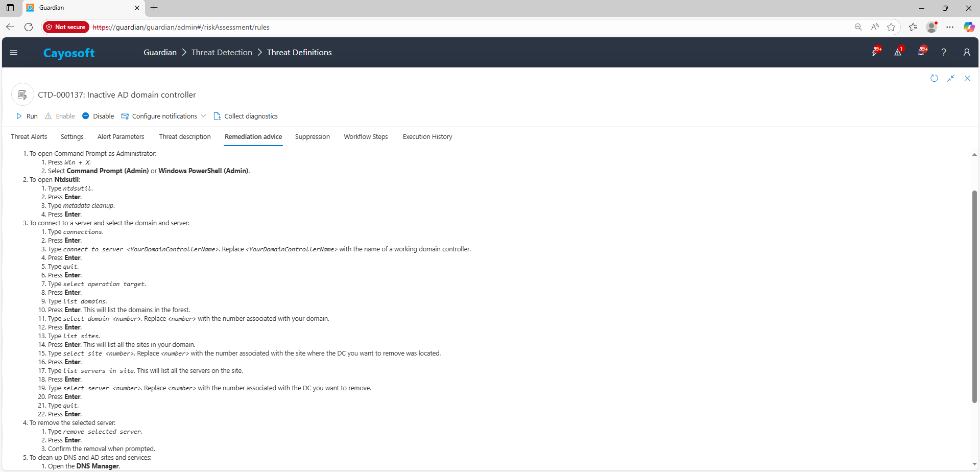
Task: View the Execution History tab
Action: tap(427, 137)
